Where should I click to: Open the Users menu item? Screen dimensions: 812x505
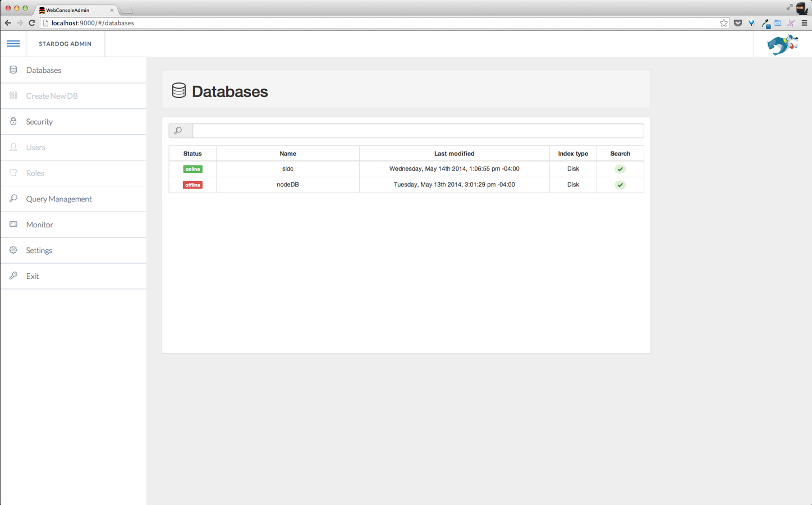click(x=74, y=148)
